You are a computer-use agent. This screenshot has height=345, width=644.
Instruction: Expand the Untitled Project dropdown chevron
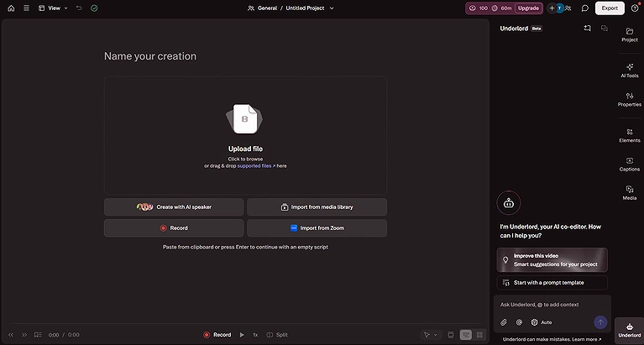click(332, 8)
